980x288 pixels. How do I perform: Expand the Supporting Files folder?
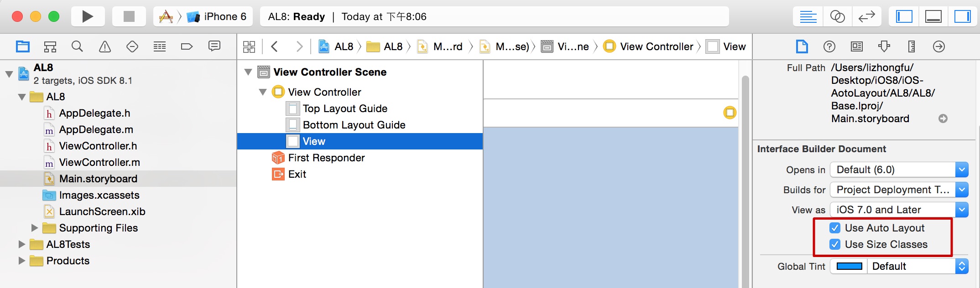pyautogui.click(x=35, y=227)
